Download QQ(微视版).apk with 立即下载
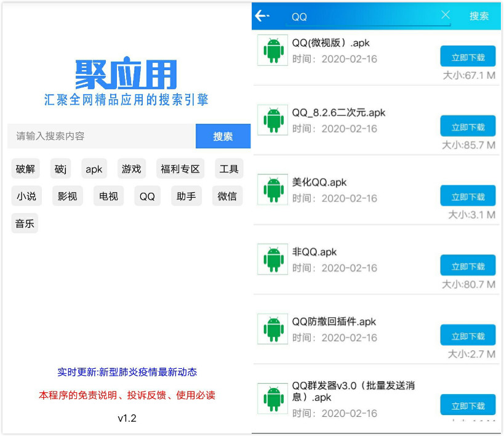The image size is (504, 436). tap(468, 57)
